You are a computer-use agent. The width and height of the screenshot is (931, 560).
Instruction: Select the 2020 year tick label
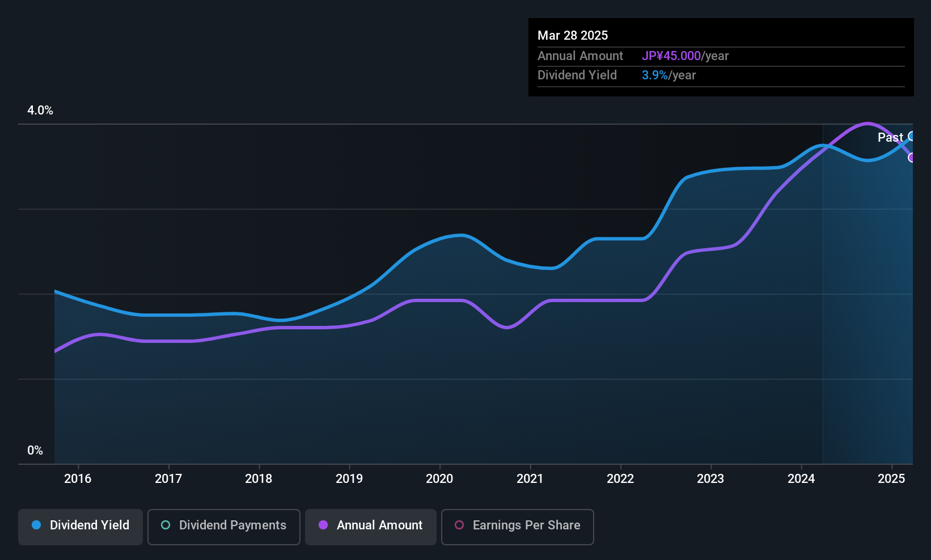[439, 478]
